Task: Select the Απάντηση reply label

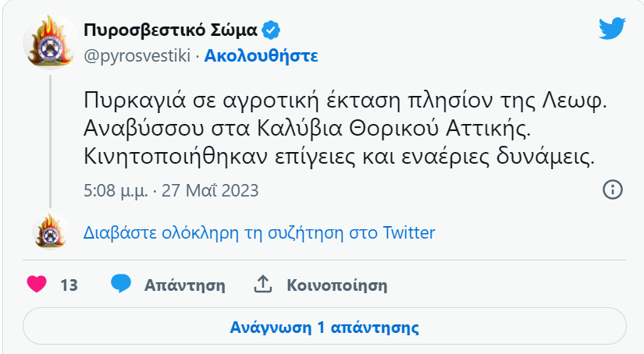Action: click(184, 285)
